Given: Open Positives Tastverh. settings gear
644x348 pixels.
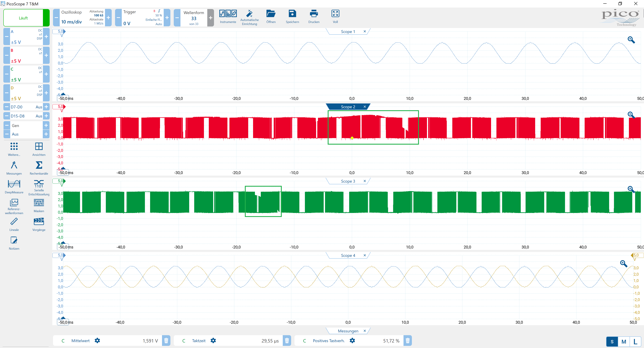Looking at the screenshot, I should 352,340.
